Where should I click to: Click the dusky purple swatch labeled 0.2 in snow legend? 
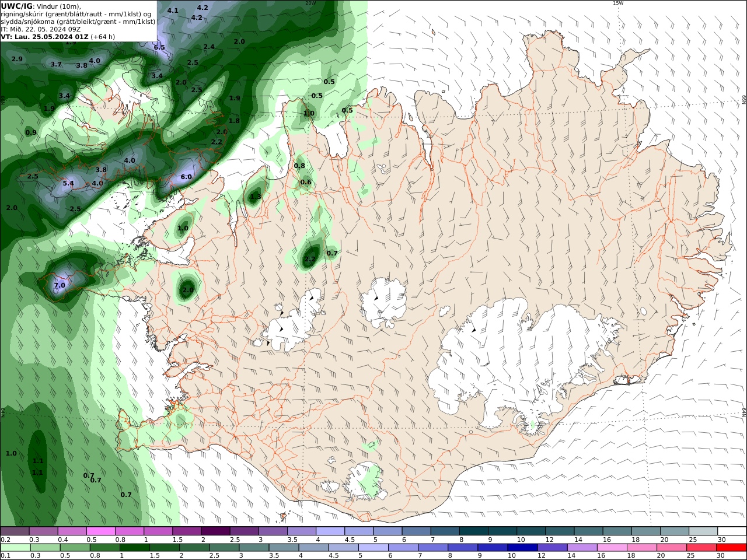(15, 531)
